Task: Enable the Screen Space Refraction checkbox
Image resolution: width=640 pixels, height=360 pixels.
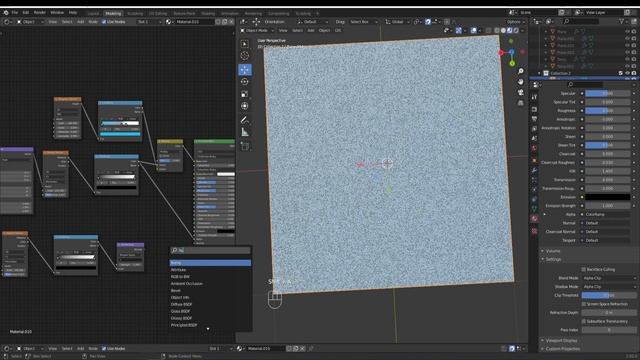Action: [x=584, y=304]
